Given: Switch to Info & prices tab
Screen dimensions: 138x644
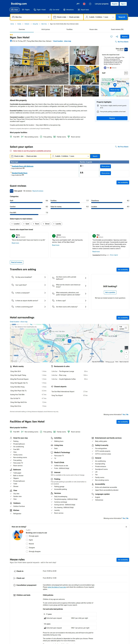Looking at the screenshot, I should coord(46,29).
